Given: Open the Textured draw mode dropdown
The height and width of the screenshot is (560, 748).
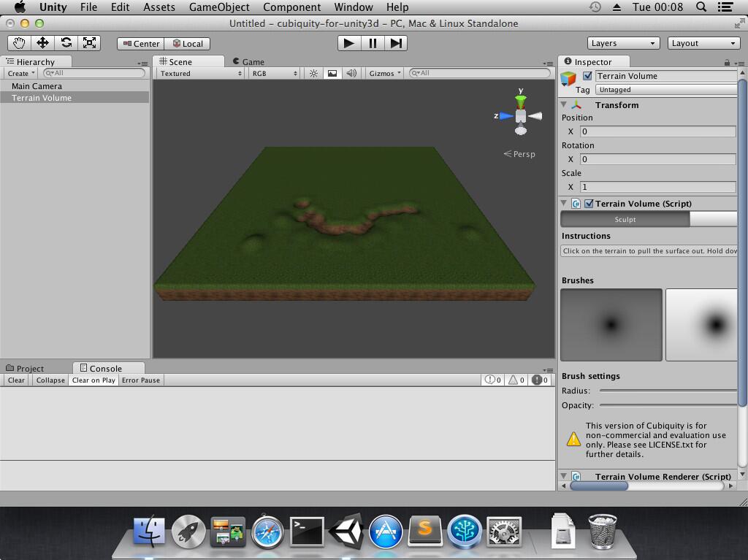Looking at the screenshot, I should click(201, 74).
